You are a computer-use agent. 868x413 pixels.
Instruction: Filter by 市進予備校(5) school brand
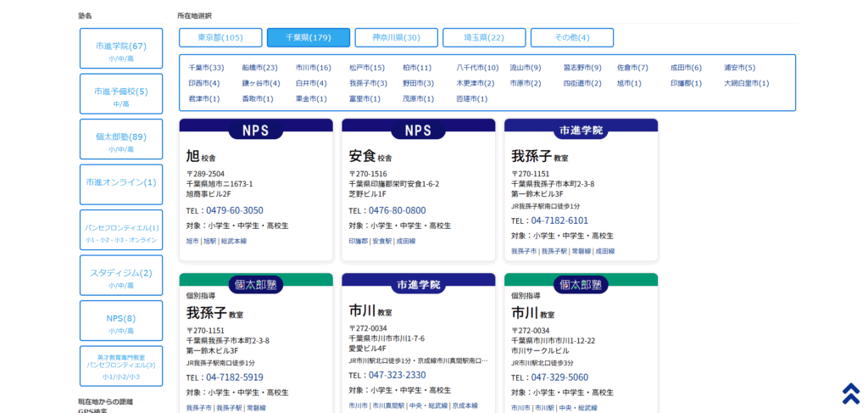(121, 94)
